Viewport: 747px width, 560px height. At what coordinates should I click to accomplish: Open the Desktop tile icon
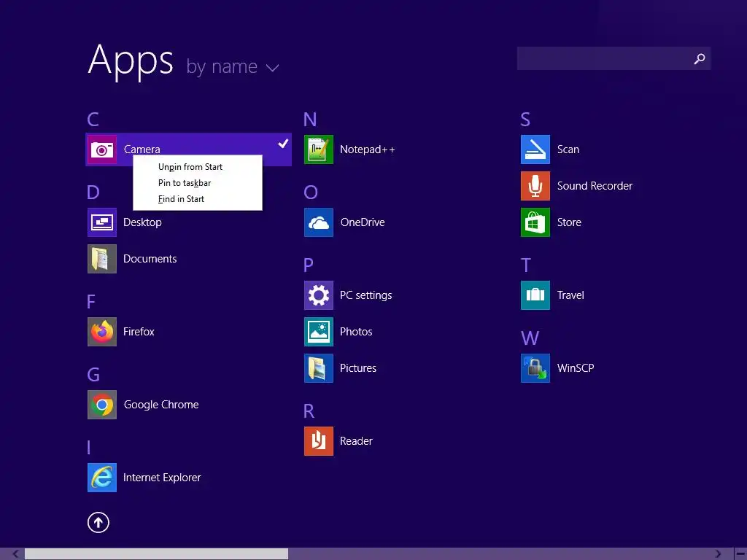(102, 222)
